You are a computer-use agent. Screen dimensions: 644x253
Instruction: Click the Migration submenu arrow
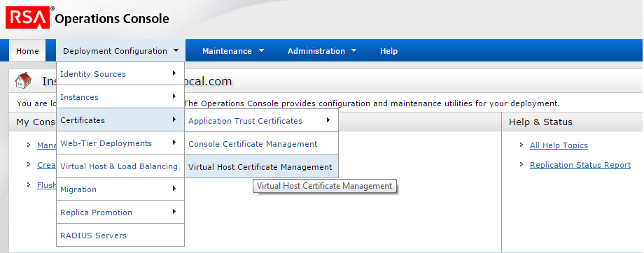(174, 188)
